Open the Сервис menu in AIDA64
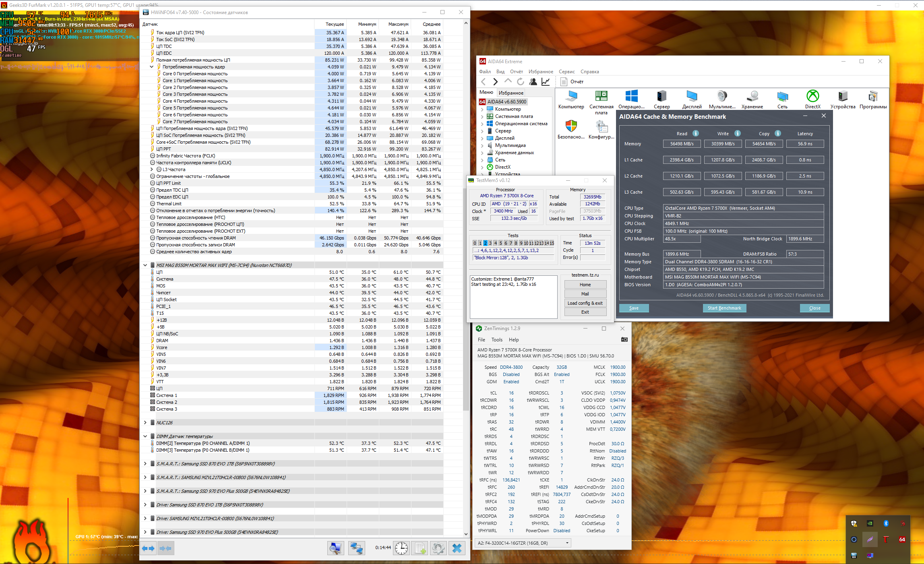Screen dimensions: 924x564 click(x=567, y=72)
